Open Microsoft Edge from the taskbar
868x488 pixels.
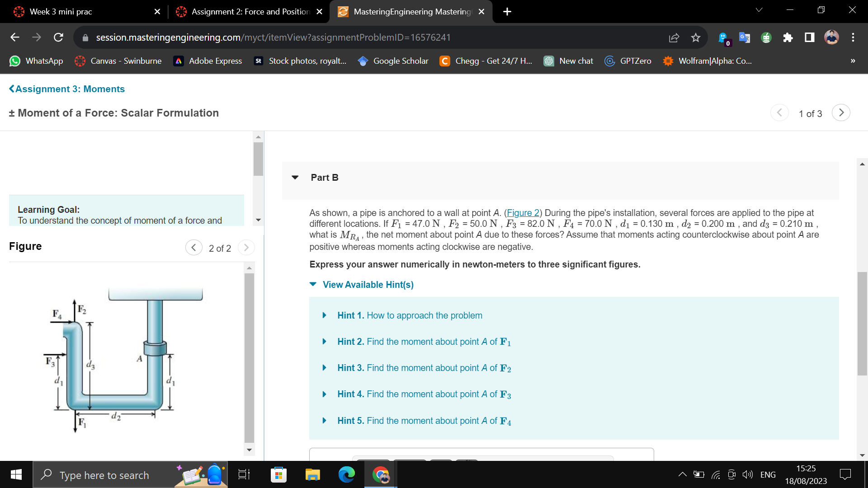pyautogui.click(x=346, y=474)
